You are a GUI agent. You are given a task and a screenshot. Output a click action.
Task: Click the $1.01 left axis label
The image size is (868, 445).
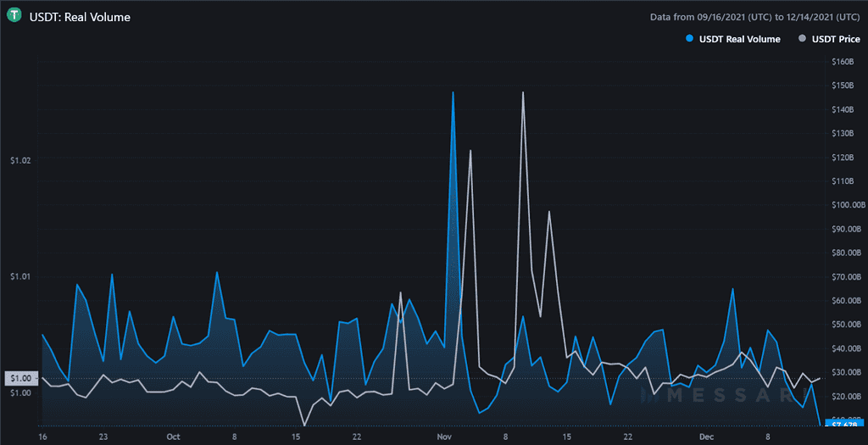click(x=20, y=276)
